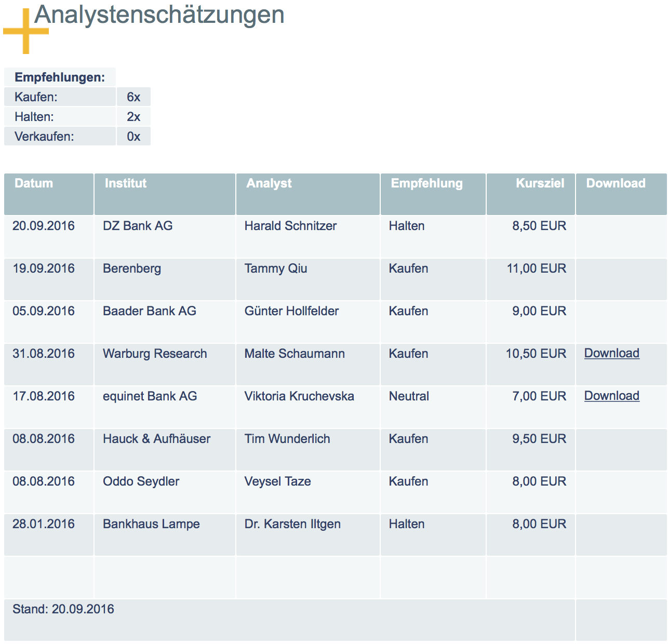
Task: Click the Empfehlung column header
Action: pyautogui.click(x=426, y=183)
